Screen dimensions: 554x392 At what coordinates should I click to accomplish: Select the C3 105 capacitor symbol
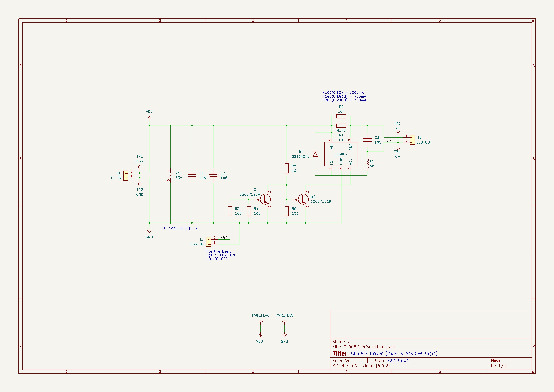point(367,140)
